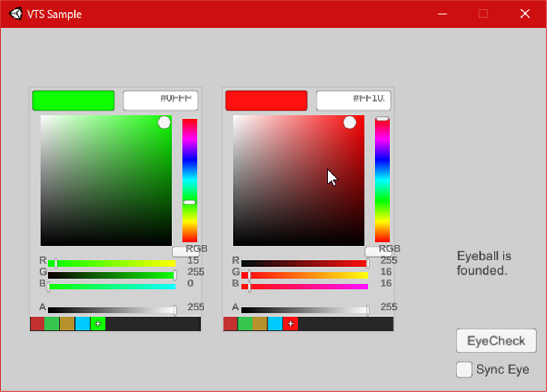Select the red preset in left picker
Viewport: 547px width, 392px height.
click(x=37, y=324)
